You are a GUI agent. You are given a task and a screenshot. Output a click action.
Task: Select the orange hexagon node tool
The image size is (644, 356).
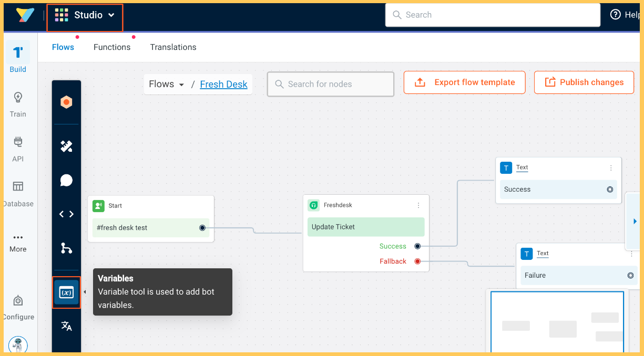tap(66, 102)
